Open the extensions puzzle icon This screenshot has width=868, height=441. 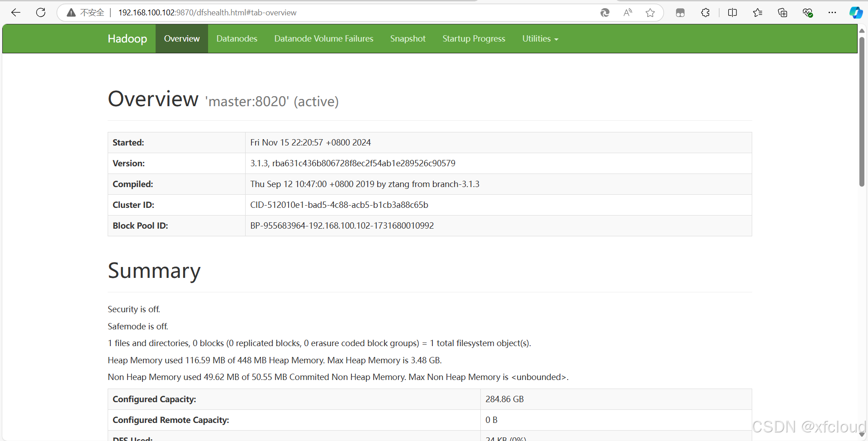coord(705,13)
